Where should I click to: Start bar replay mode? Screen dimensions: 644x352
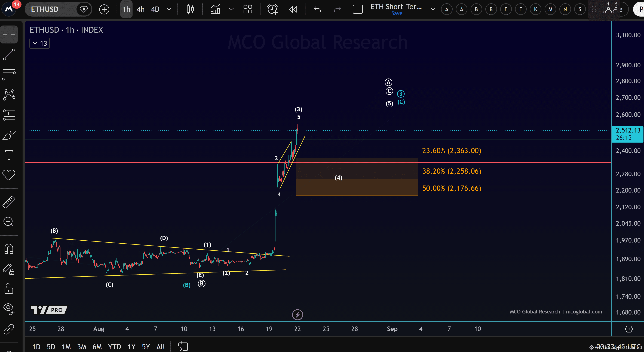293,10
